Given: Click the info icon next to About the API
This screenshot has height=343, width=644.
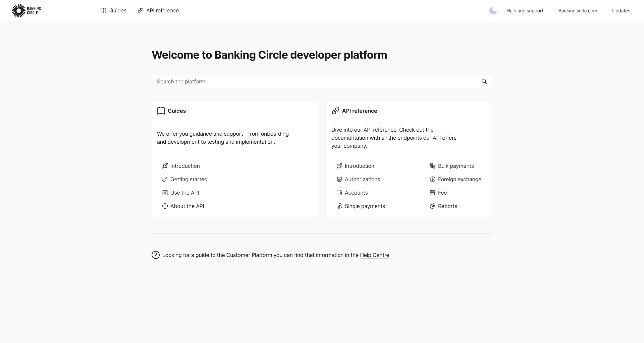Looking at the screenshot, I should (165, 206).
